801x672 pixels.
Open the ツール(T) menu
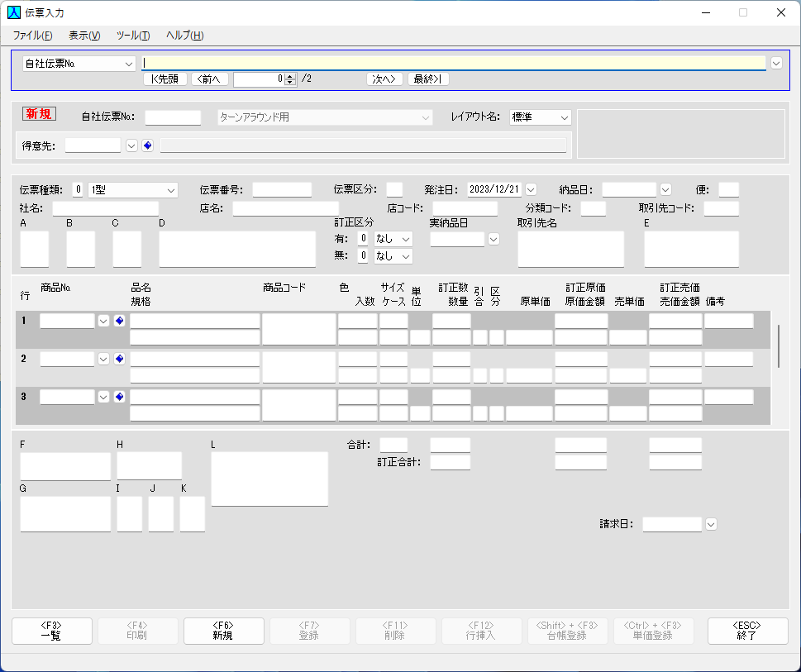[133, 36]
